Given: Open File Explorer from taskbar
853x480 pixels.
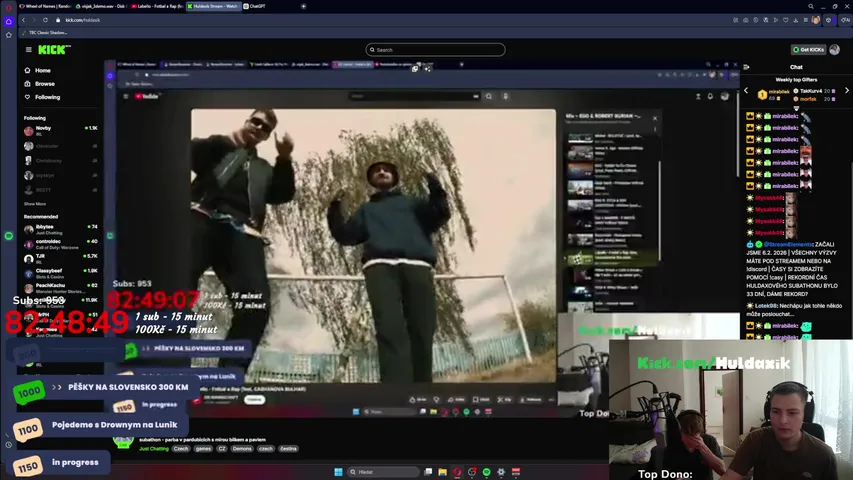Looking at the screenshot, I should pos(442,472).
